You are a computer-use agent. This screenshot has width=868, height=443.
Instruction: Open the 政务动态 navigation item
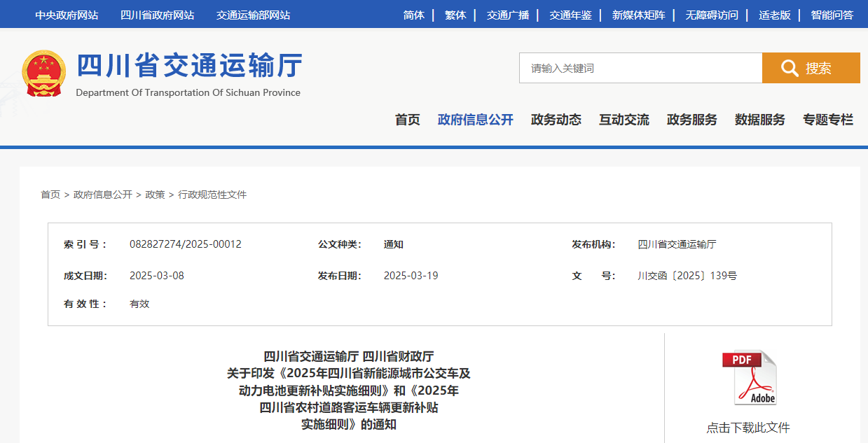tap(556, 120)
